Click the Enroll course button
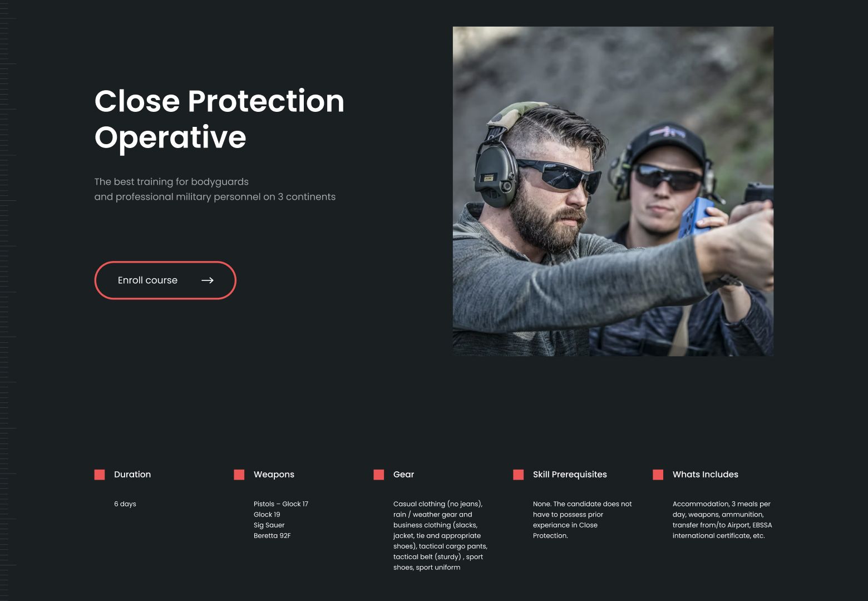This screenshot has height=601, width=868. click(x=165, y=280)
